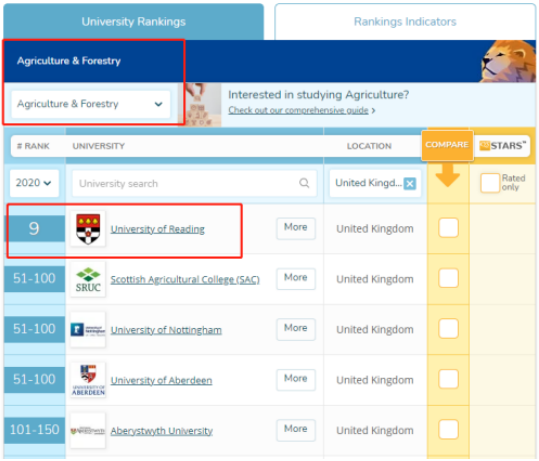Click the agriculture guide thumbnail image
Viewport: 539px width, 461px height.
(x=200, y=105)
